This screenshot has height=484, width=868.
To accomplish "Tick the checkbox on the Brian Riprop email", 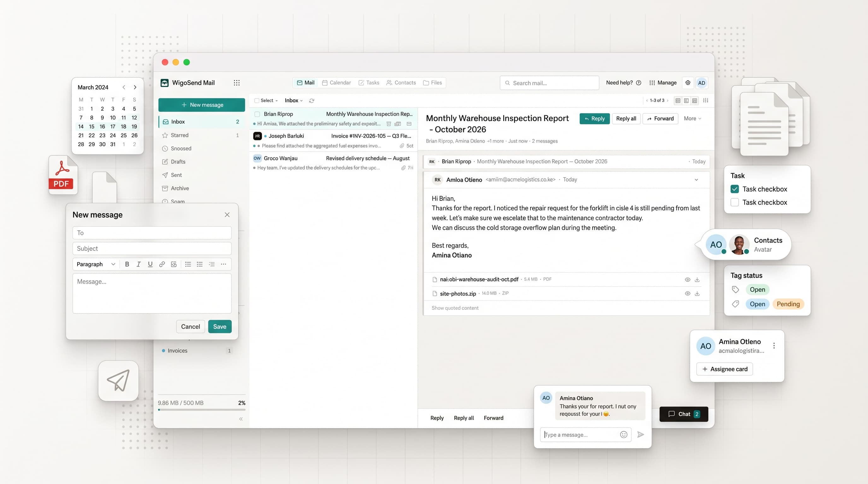I will (257, 114).
